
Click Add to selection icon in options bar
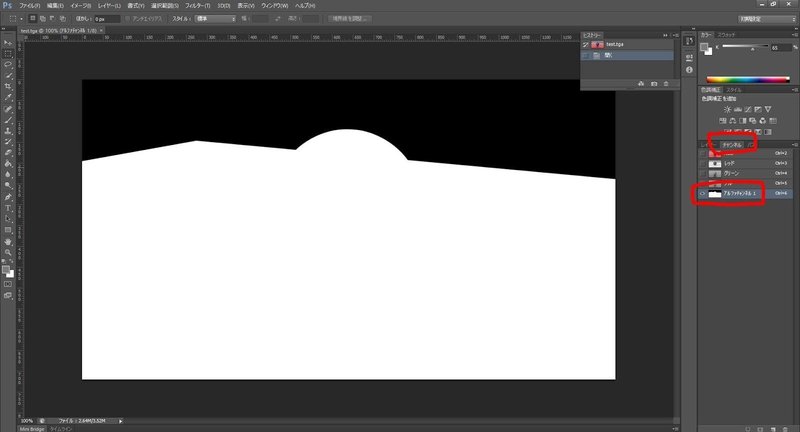click(x=43, y=18)
